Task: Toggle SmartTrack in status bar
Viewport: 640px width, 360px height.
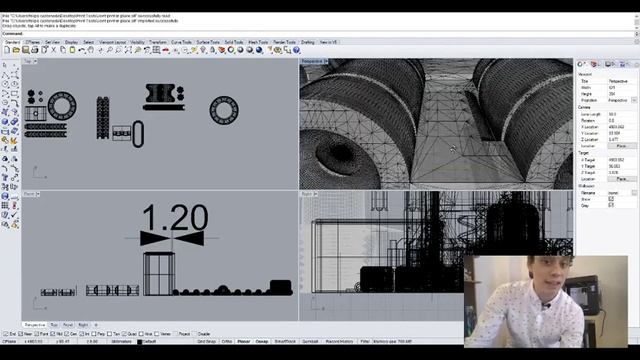Action: pos(284,341)
